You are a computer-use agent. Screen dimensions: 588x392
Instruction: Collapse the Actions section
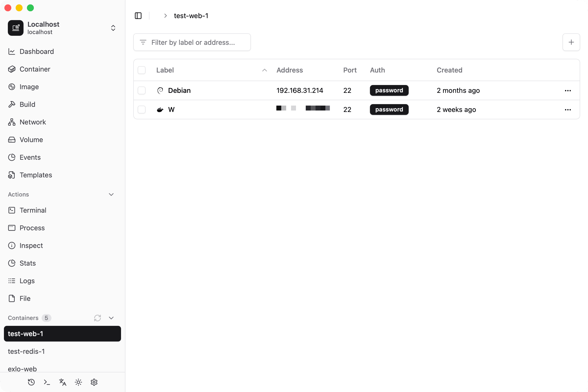click(x=111, y=194)
